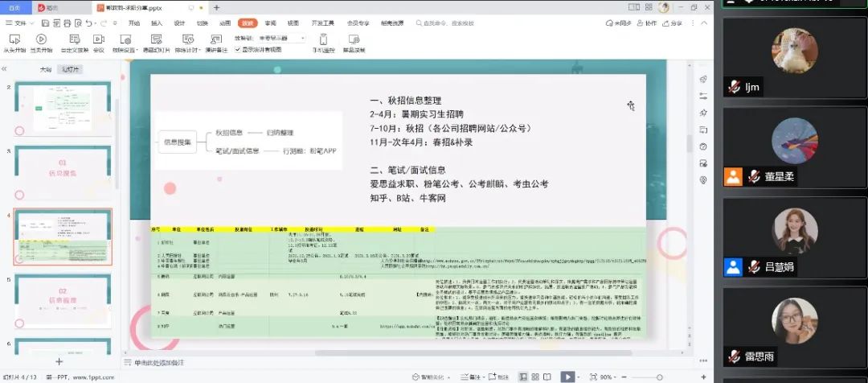Open the Design (设计) ribbon tab
Image resolution: width=868 pixels, height=383 pixels.
tap(179, 23)
